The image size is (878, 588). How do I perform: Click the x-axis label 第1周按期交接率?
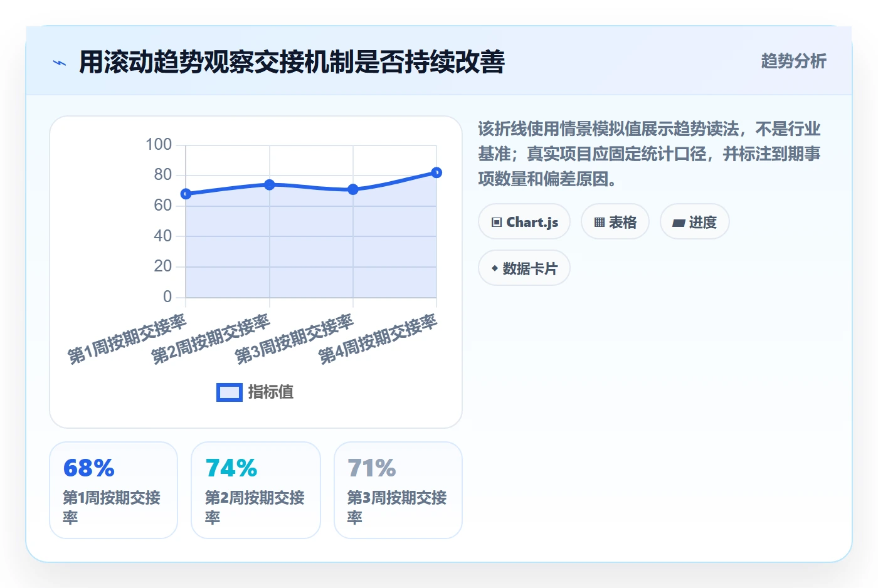[127, 339]
